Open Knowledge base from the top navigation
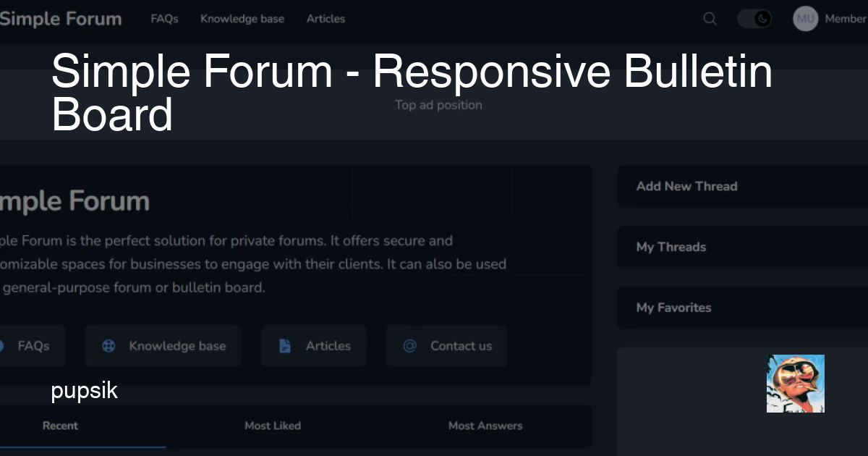The height and width of the screenshot is (456, 868). coord(242,19)
